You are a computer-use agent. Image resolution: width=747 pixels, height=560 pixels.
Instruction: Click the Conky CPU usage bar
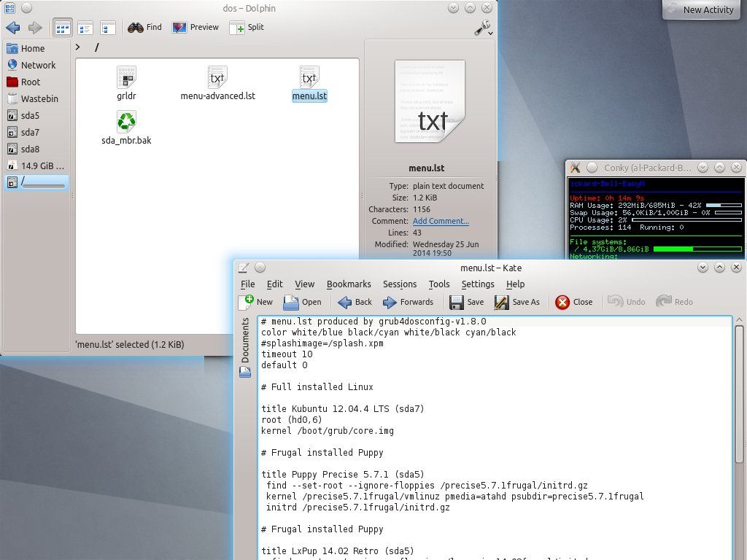coord(686,220)
